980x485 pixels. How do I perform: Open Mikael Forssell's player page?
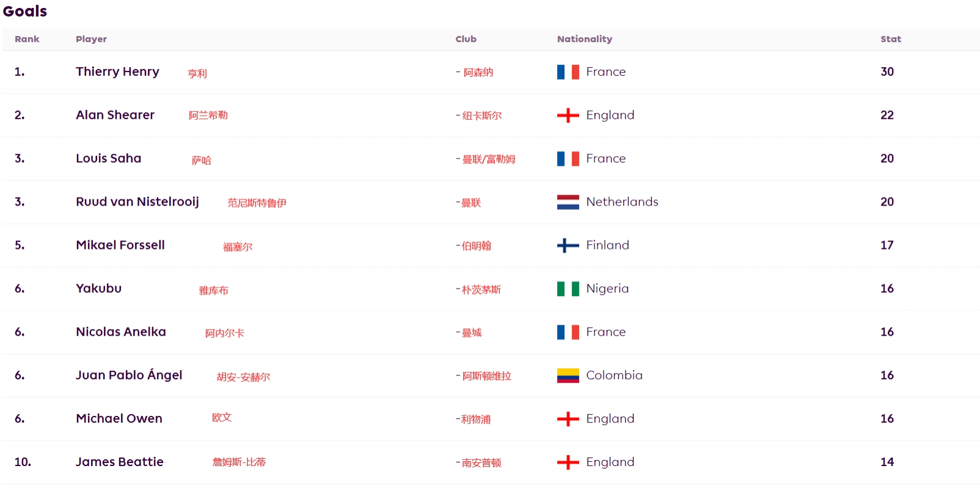coord(120,245)
